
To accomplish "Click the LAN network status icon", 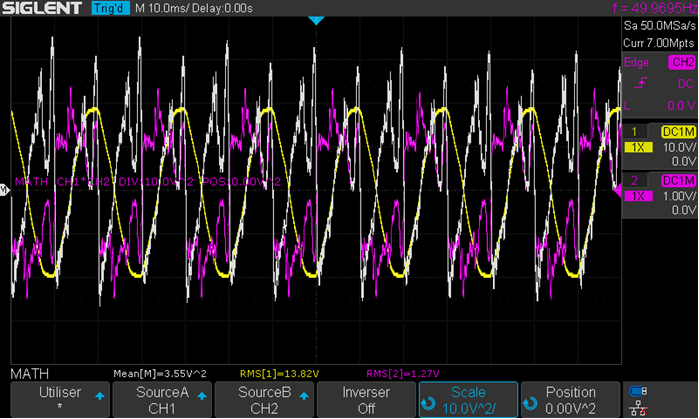I will tap(638, 408).
